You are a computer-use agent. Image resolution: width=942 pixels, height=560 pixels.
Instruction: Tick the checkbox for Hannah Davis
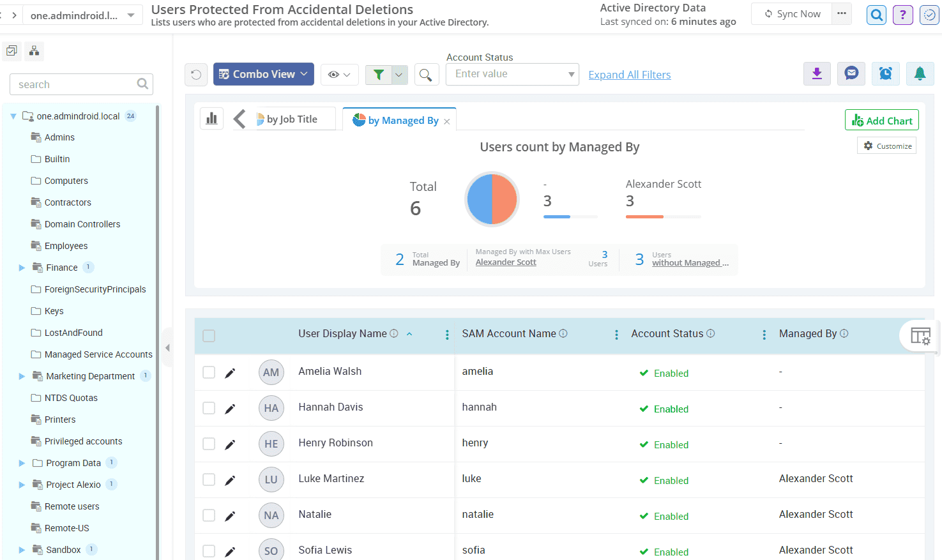coord(209,408)
